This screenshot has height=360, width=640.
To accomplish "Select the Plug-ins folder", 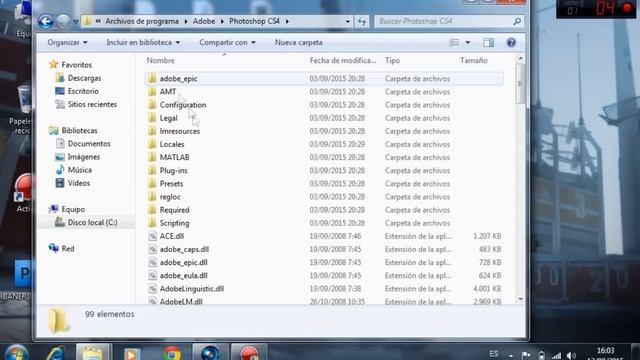I will pyautogui.click(x=173, y=171).
